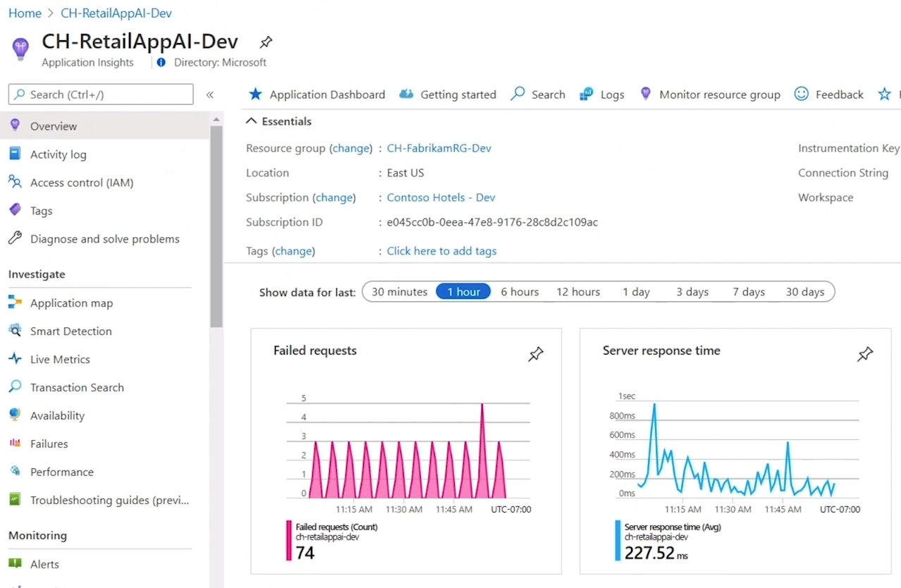Click the Application Dashboard star icon

(x=255, y=94)
